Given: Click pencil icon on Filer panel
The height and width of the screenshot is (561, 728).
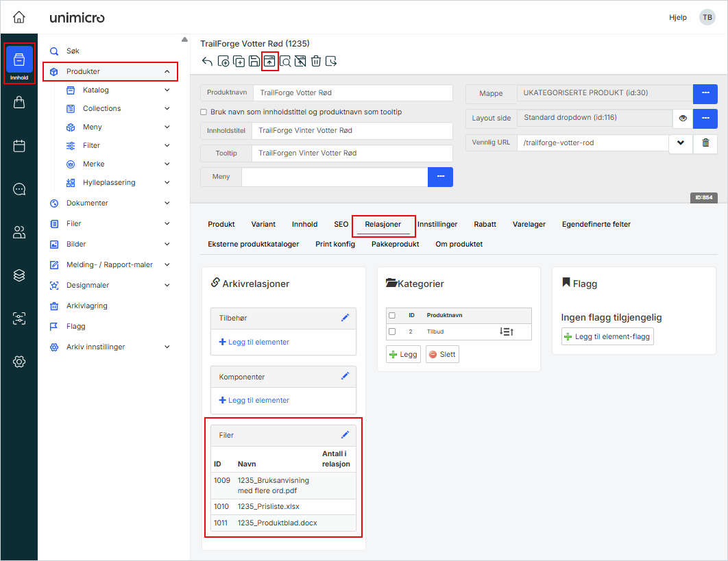Looking at the screenshot, I should click(x=345, y=435).
